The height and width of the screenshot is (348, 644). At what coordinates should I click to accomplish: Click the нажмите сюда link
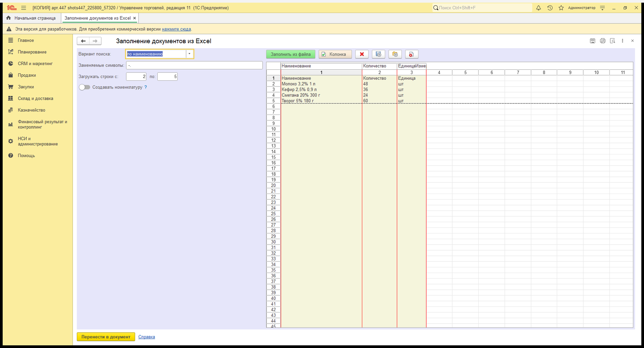tap(176, 29)
